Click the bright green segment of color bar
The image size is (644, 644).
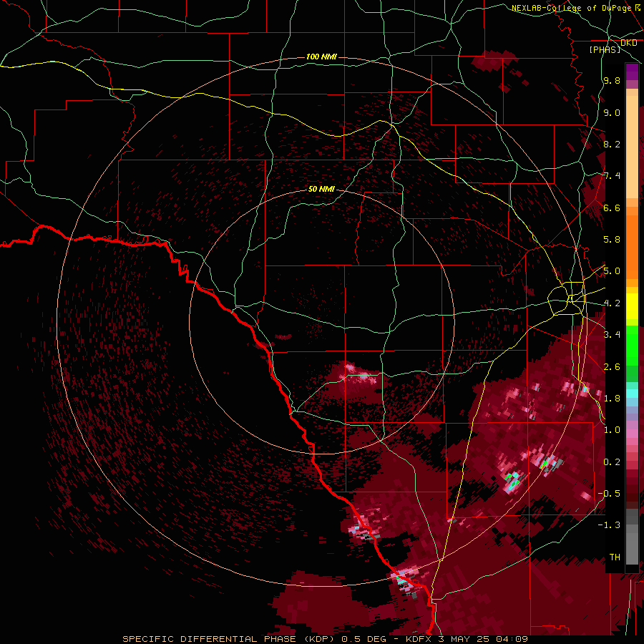tap(632, 345)
